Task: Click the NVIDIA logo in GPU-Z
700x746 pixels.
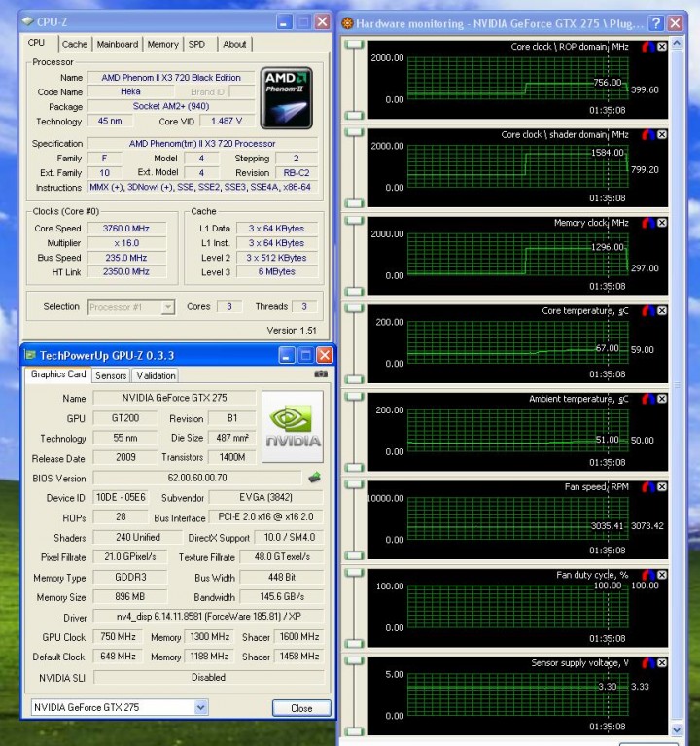Action: pyautogui.click(x=293, y=426)
